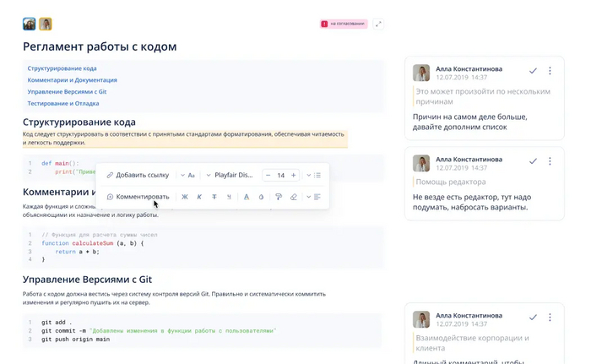Select the format painter roller tool
This screenshot has height=364, width=591.
(x=279, y=197)
